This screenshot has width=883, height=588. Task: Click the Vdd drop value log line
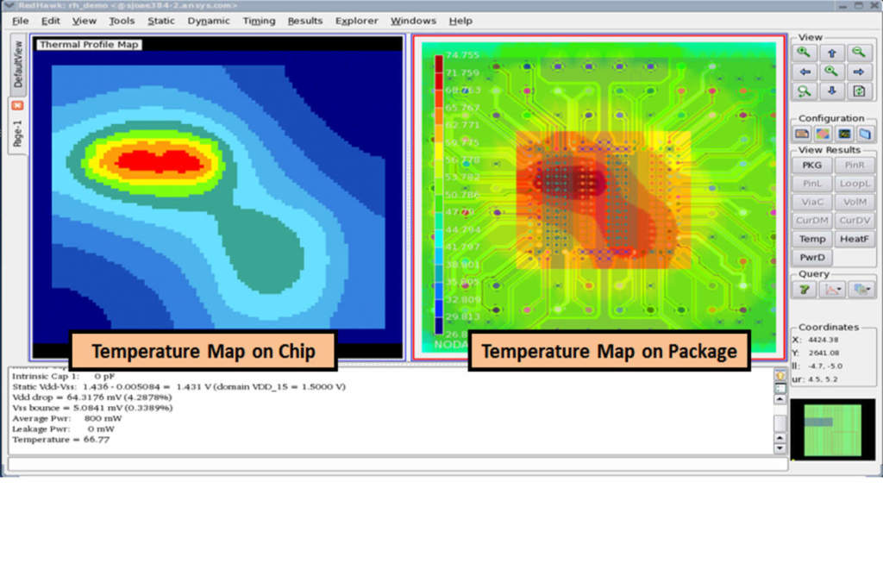point(92,397)
